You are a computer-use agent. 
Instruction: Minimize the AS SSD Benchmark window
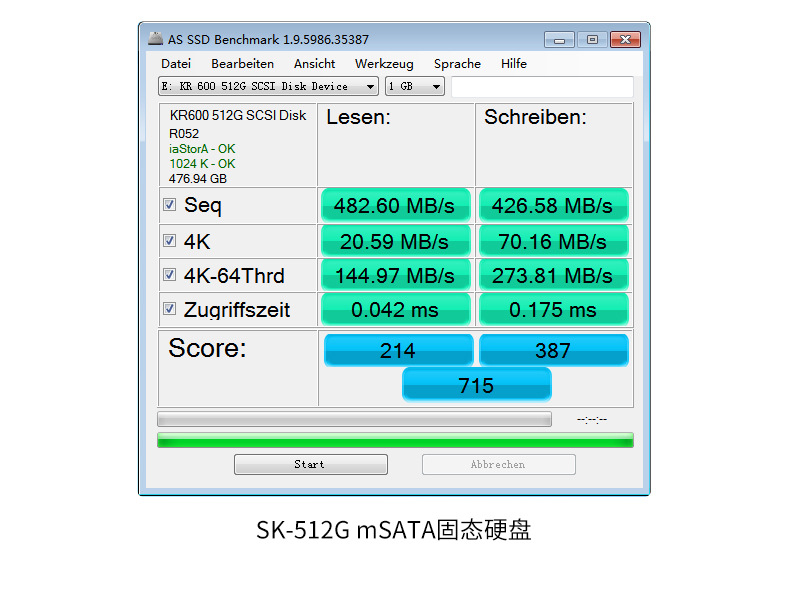coord(559,40)
